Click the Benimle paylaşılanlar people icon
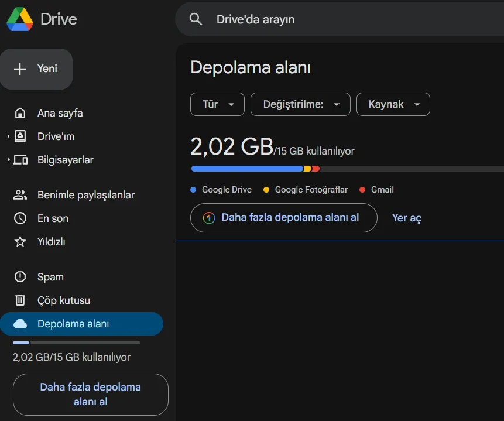 tap(20, 195)
